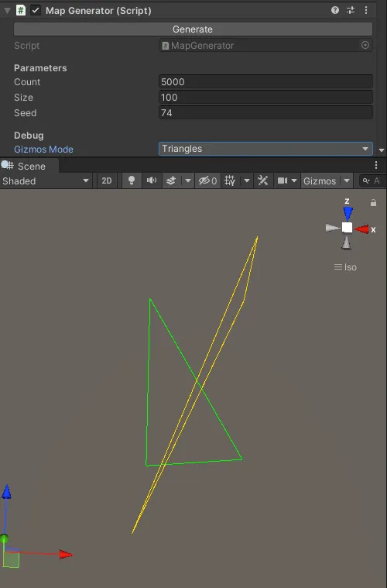Open the camera settings dropdown arrow
The image size is (387, 588).
[294, 181]
